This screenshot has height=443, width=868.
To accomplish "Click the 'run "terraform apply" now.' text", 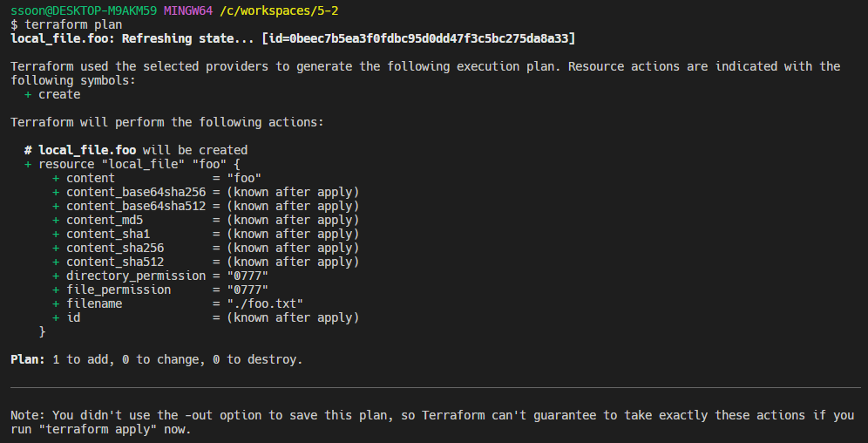I will coord(101,429).
